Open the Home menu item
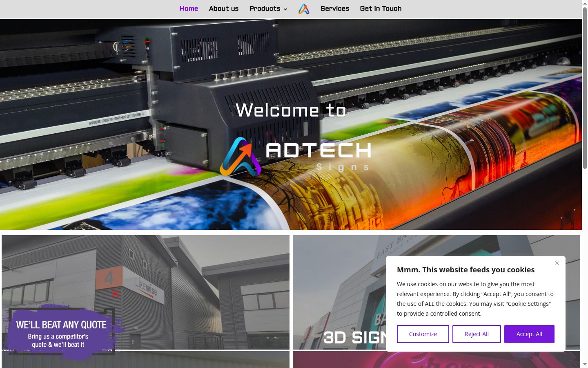The height and width of the screenshot is (368, 588). (x=189, y=9)
